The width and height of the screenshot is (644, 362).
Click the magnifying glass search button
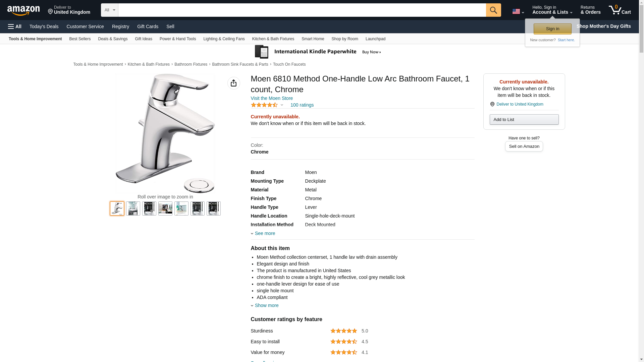point(493,10)
